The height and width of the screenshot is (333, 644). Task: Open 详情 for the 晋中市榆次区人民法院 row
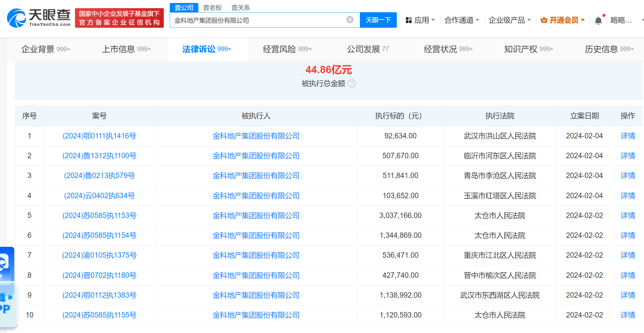click(628, 275)
